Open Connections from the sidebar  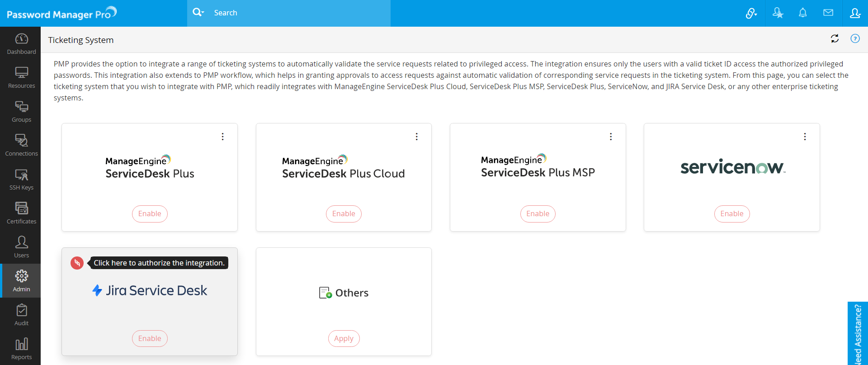(21, 146)
